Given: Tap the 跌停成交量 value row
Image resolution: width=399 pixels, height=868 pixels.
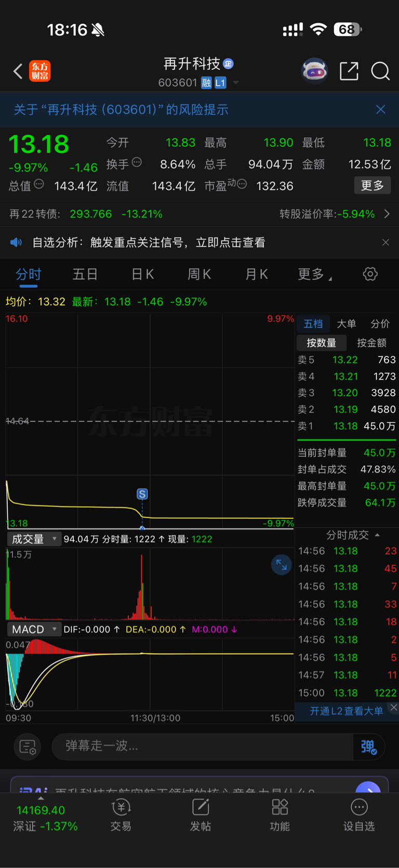Looking at the screenshot, I should click(347, 503).
